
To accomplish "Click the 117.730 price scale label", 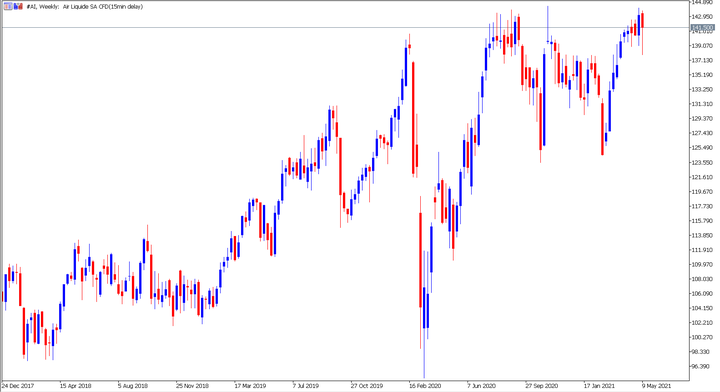I will click(x=703, y=206).
